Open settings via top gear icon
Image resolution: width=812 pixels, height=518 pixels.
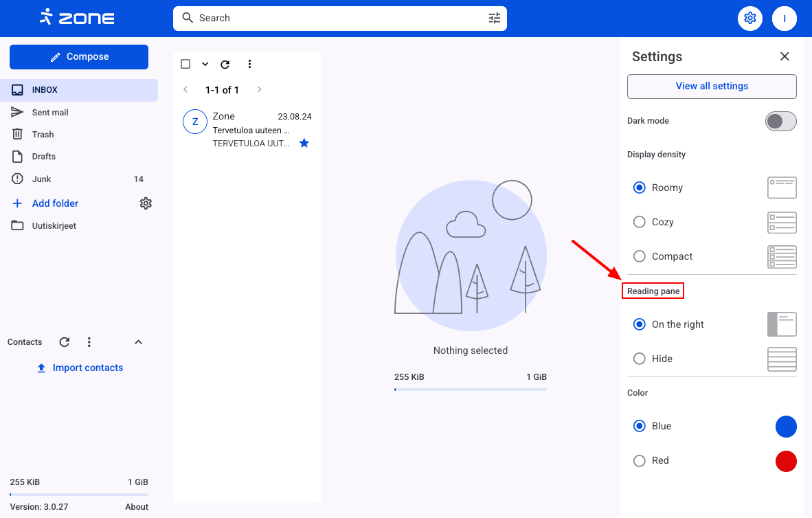pos(750,19)
